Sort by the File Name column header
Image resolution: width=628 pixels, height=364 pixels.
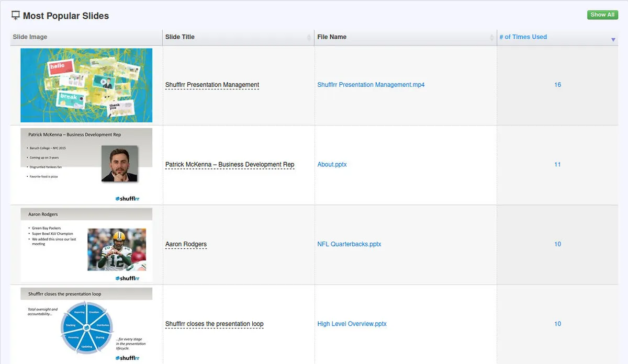(x=406, y=37)
